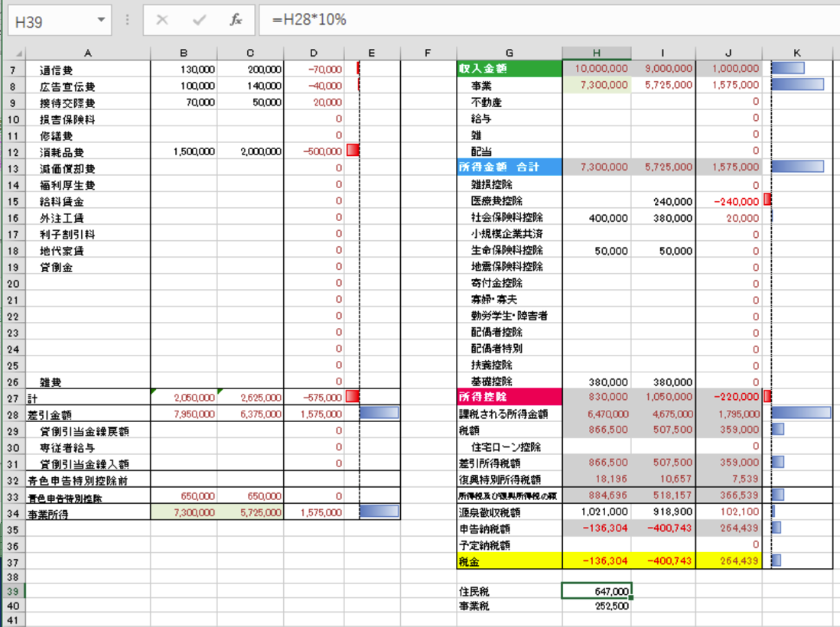840x627 pixels.
Task: Click the 7,300,000 cell in 事業所得 row
Action: [x=184, y=513]
